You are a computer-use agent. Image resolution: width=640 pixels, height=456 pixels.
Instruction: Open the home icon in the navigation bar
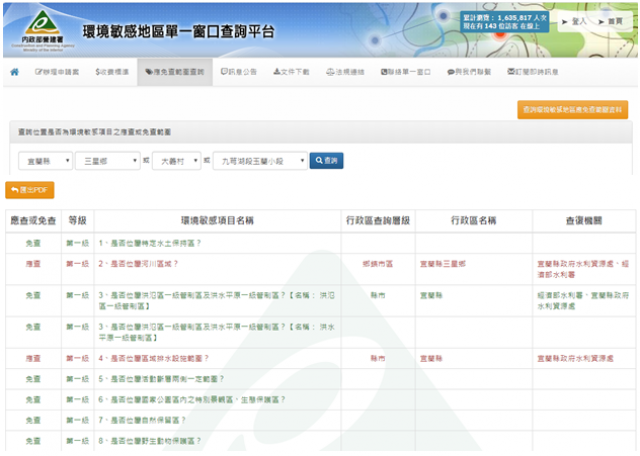click(x=14, y=72)
